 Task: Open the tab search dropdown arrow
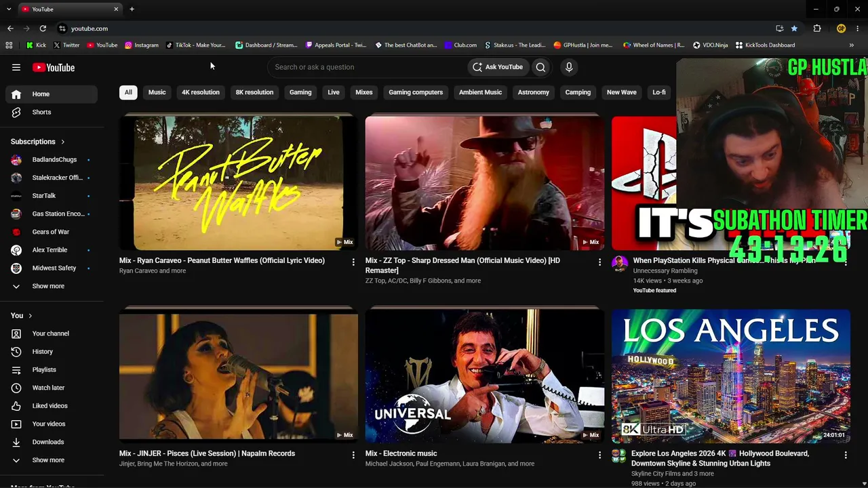[8, 9]
